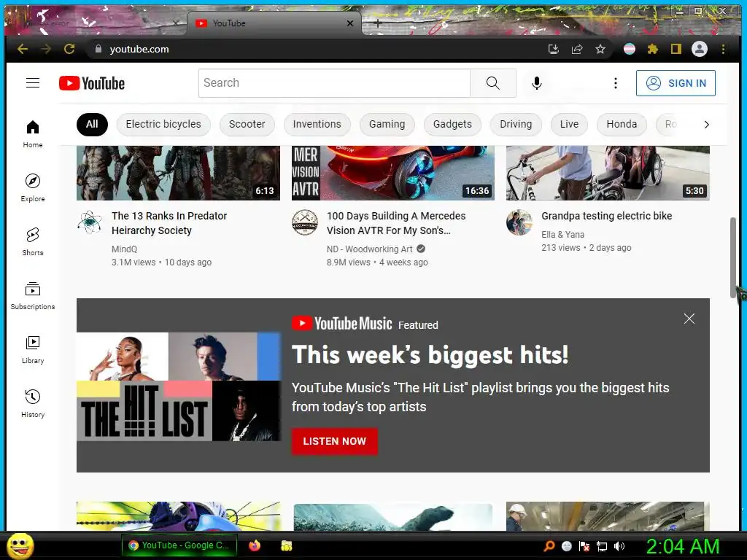
Task: Click taskbar search magnifier tray icon
Action: pyautogui.click(x=549, y=546)
